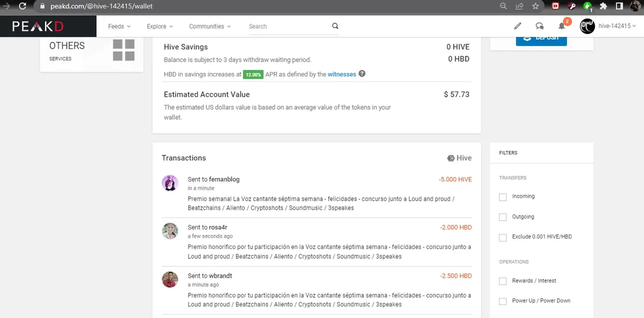Click the 'a minute ago' timestamp
This screenshot has width=644, height=318.
[203, 285]
